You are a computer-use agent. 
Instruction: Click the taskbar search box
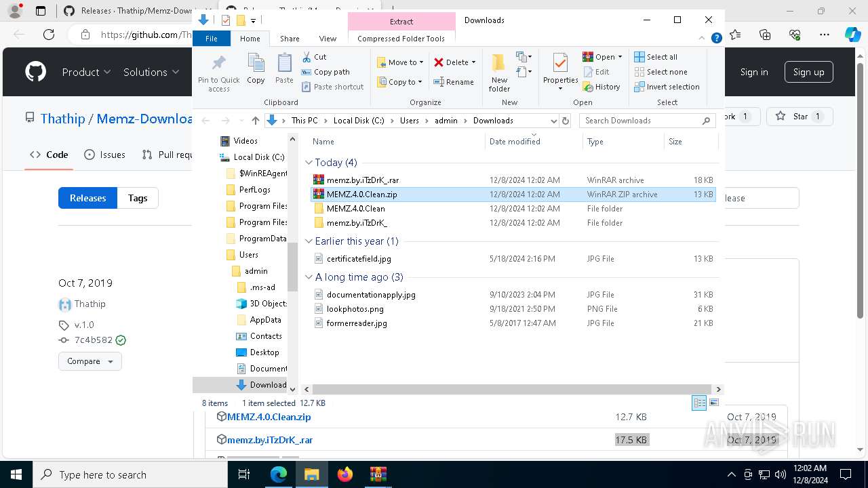(130, 474)
